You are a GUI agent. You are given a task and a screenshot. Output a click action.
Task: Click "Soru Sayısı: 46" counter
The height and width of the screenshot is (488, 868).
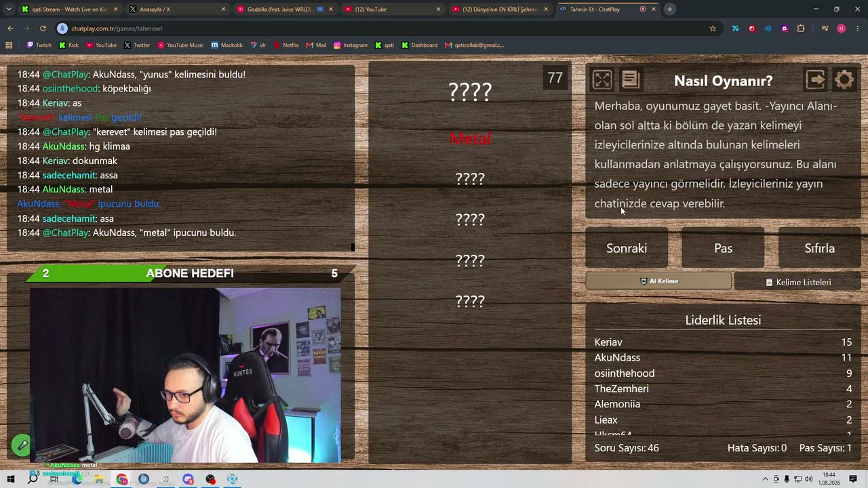627,448
